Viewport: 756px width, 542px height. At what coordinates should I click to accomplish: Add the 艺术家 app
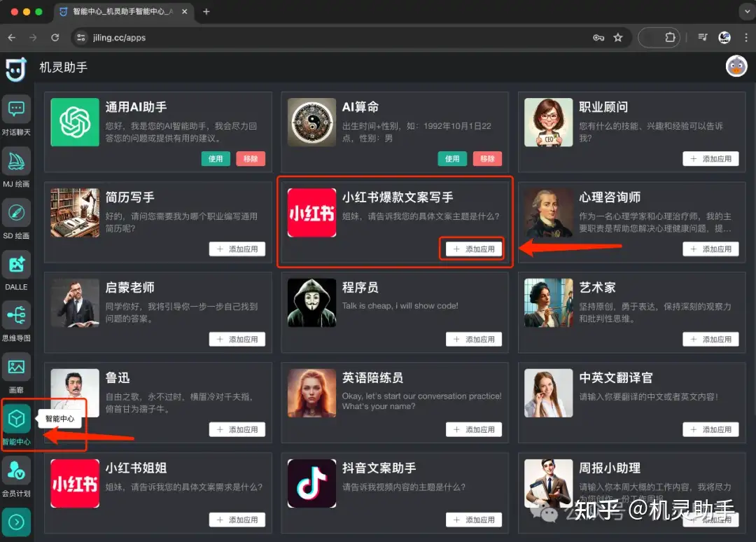(710, 339)
